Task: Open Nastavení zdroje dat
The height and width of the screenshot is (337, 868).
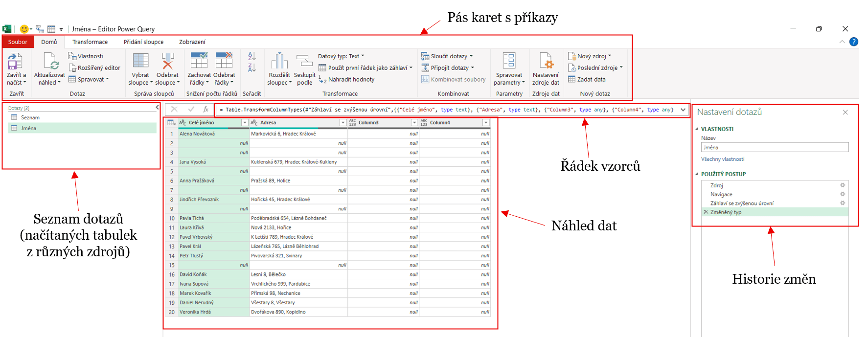Action: (546, 62)
